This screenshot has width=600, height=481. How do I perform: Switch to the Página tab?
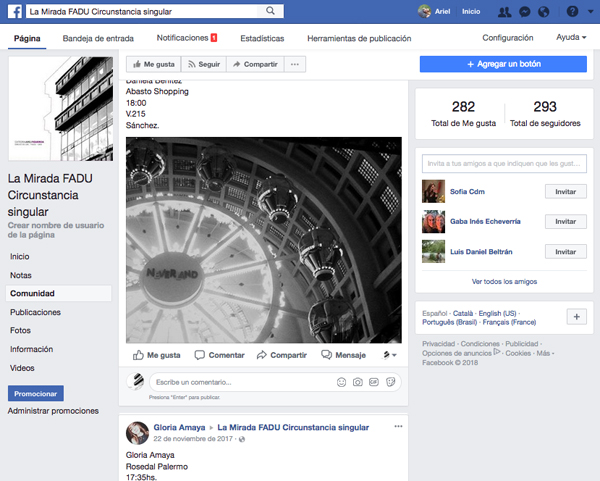(27, 38)
